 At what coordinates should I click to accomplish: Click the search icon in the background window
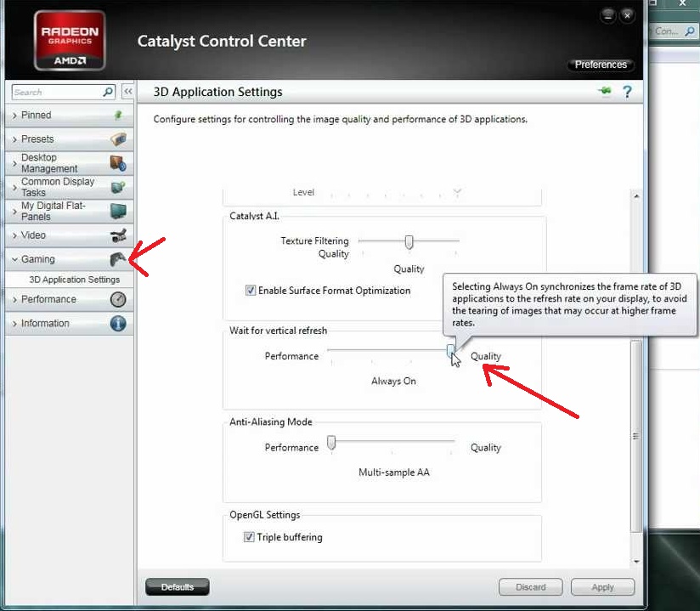click(x=690, y=31)
